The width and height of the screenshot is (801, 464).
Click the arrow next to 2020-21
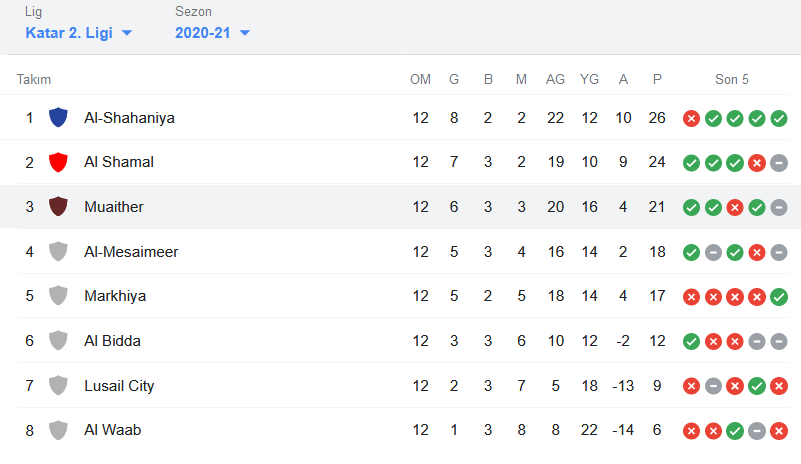tap(245, 33)
